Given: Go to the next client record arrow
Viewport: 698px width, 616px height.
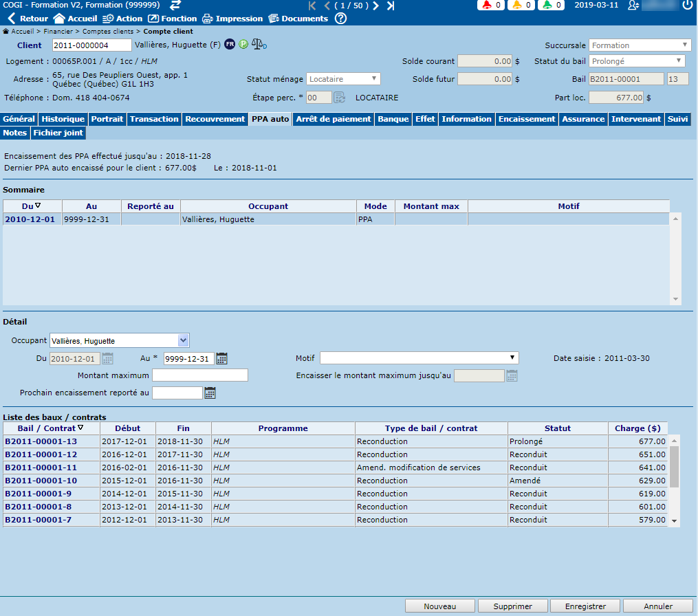Looking at the screenshot, I should click(376, 5).
